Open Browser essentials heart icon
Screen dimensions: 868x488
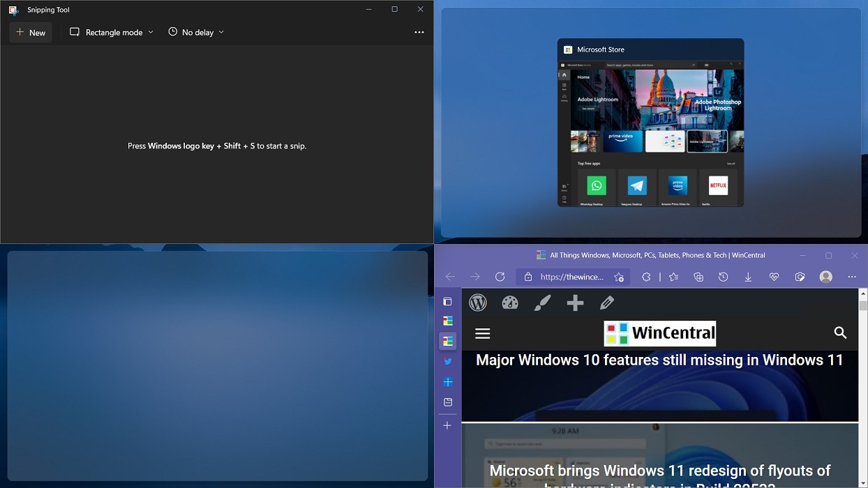click(x=774, y=277)
